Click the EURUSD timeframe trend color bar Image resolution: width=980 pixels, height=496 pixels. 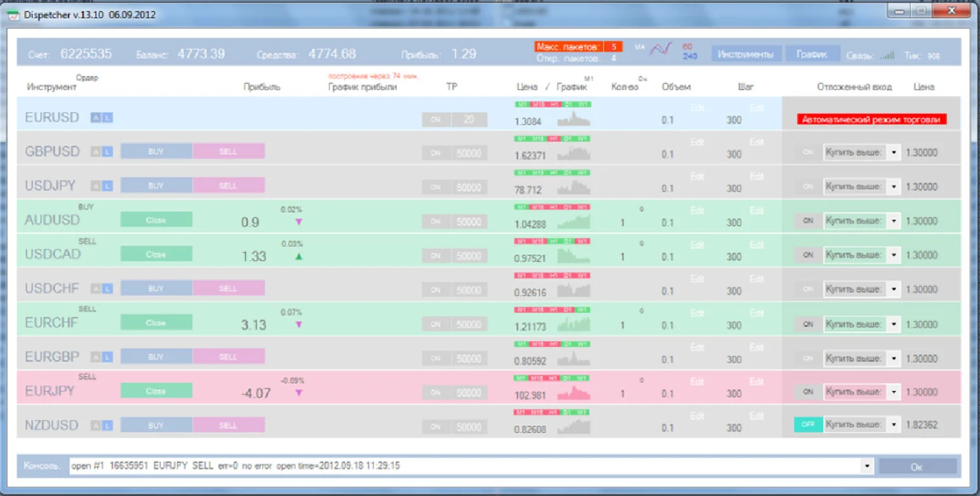point(552,104)
